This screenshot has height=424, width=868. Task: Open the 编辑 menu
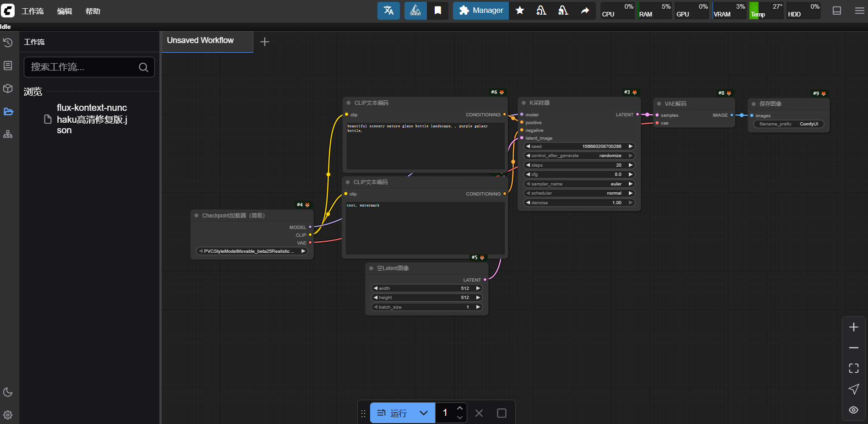tap(65, 11)
